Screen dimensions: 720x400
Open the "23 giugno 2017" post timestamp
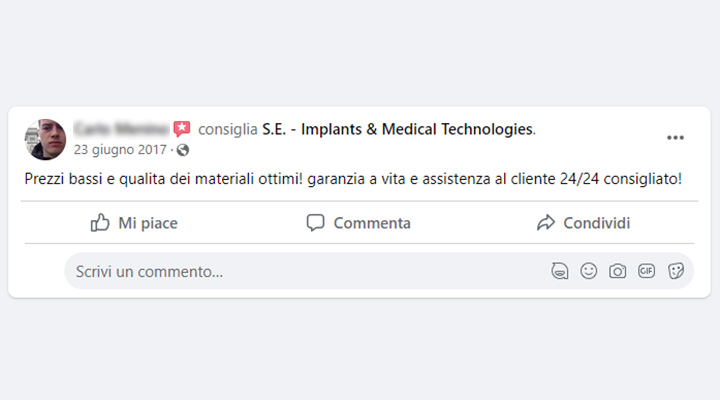pos(119,150)
